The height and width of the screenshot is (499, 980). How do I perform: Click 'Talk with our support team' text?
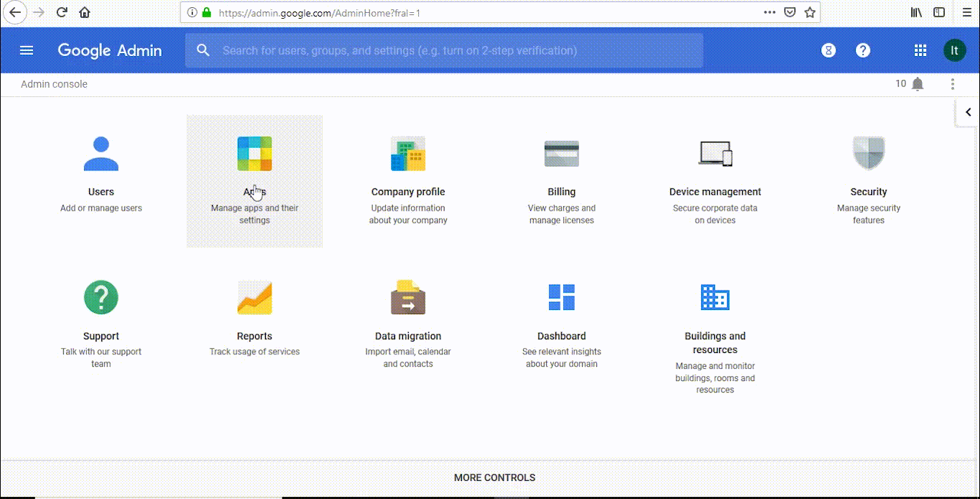(101, 358)
